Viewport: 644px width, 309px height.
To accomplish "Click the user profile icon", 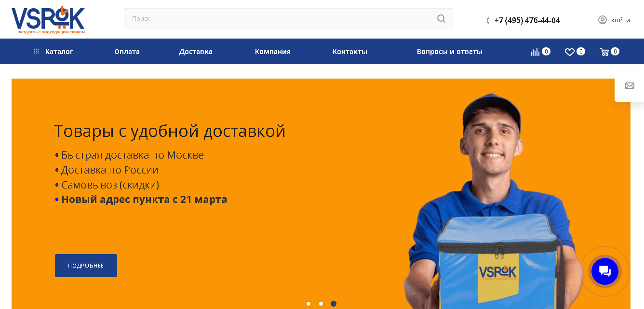I will click(603, 20).
